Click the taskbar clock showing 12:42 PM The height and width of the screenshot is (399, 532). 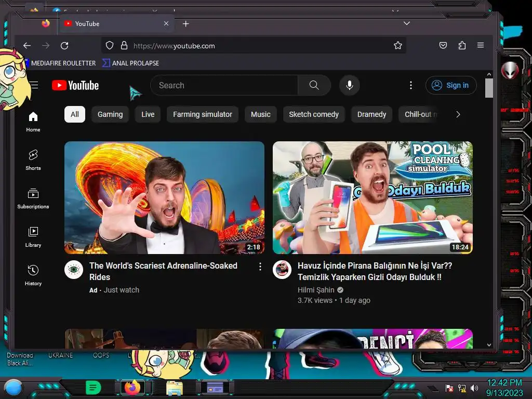pos(504,388)
